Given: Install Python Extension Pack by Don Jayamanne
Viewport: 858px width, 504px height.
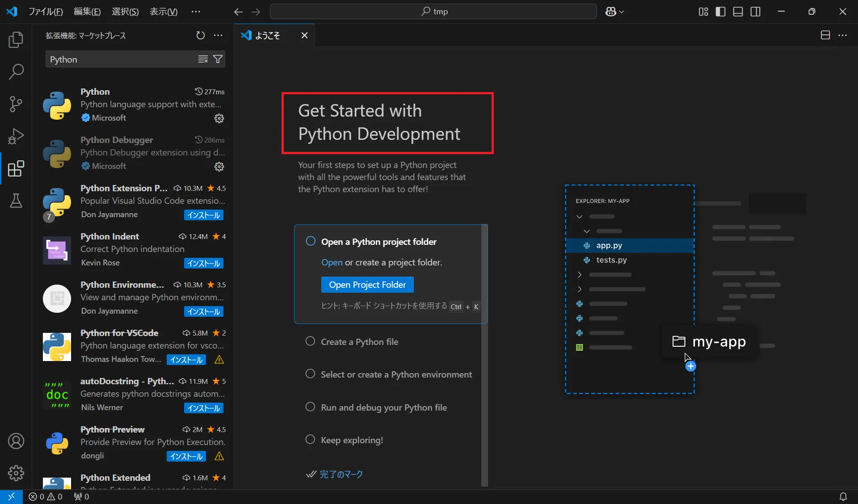Looking at the screenshot, I should (204, 215).
